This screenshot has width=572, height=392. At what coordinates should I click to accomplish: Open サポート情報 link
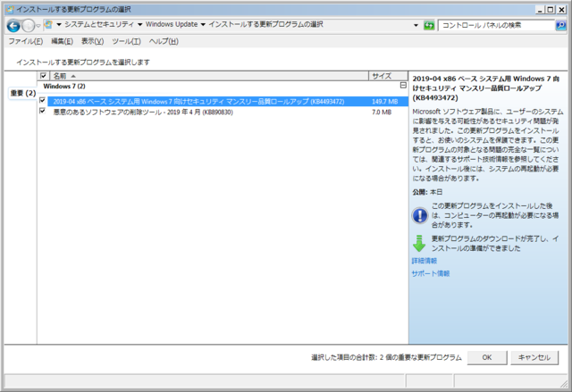coord(431,273)
